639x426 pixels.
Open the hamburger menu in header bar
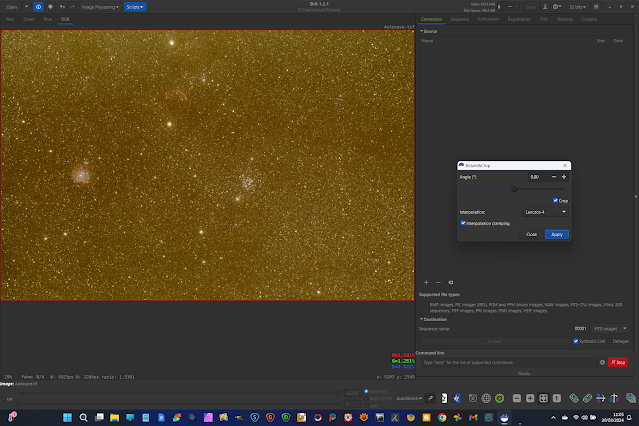[x=596, y=6]
